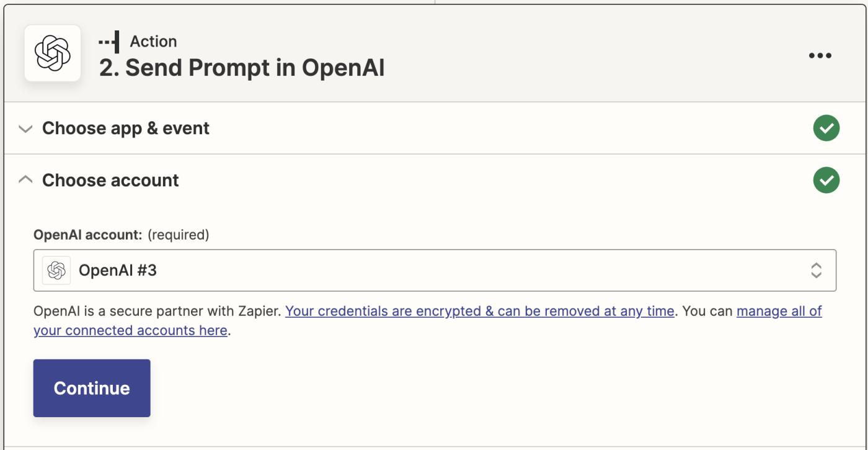Image resolution: width=868 pixels, height=450 pixels.
Task: Select the Choose account section title
Action: tap(110, 181)
